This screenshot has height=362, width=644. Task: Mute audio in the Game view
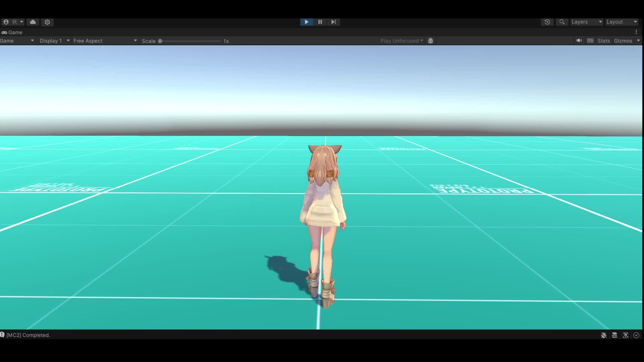[x=579, y=41]
